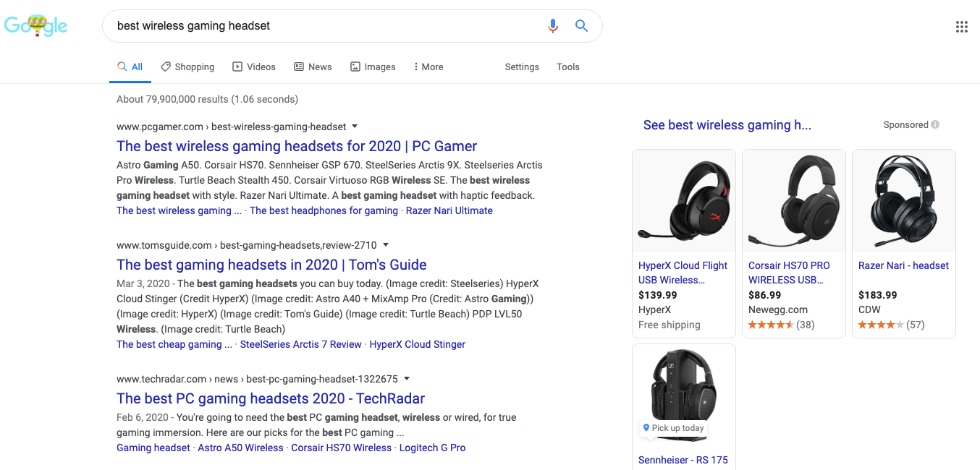Click the search input field
This screenshot has height=470, width=980.
click(326, 26)
